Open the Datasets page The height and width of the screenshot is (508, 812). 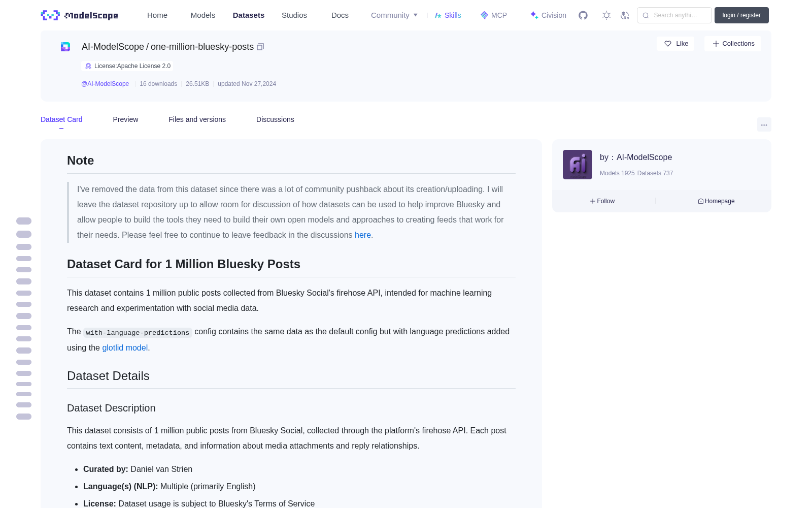tap(249, 15)
